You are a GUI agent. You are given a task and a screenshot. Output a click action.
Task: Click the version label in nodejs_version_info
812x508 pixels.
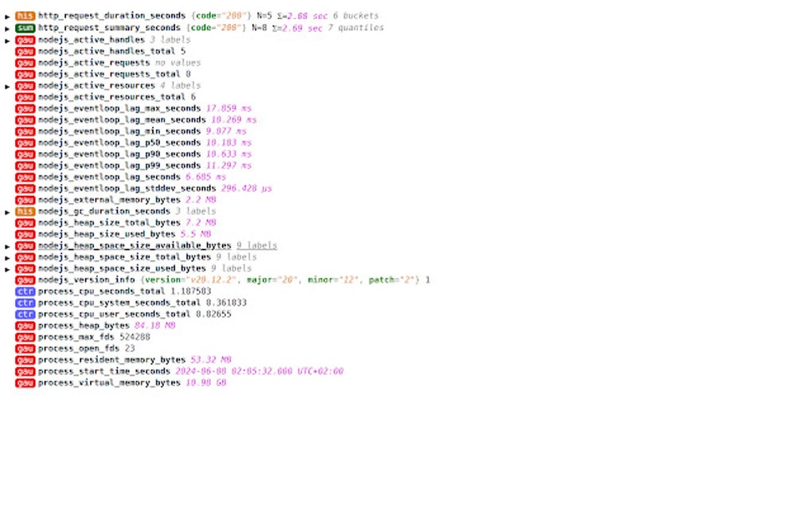coord(162,280)
